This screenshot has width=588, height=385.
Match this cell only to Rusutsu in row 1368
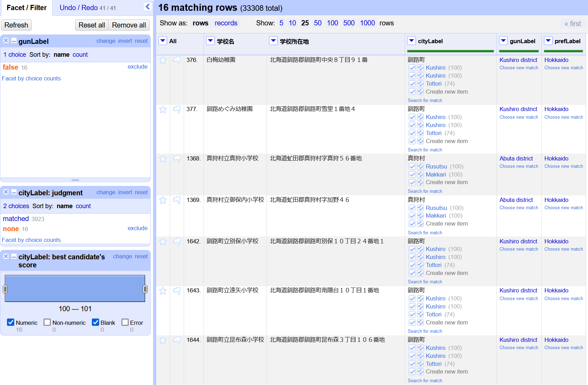[x=412, y=167]
